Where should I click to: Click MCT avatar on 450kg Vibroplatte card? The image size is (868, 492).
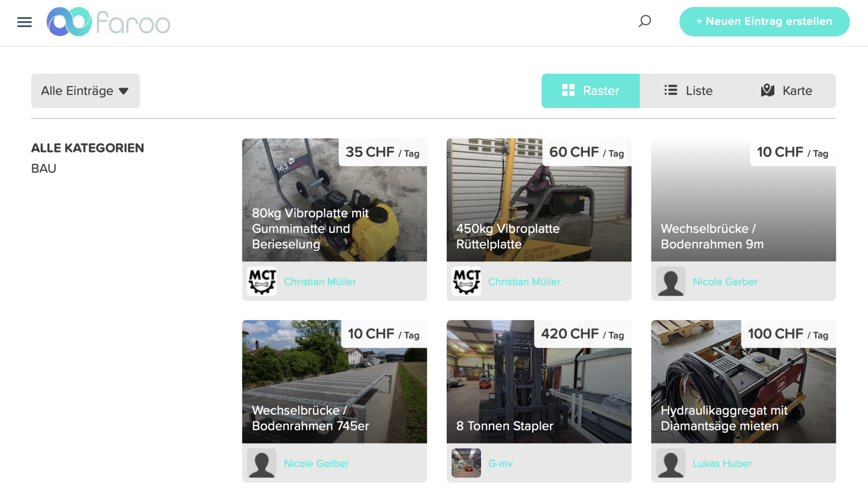tap(466, 281)
